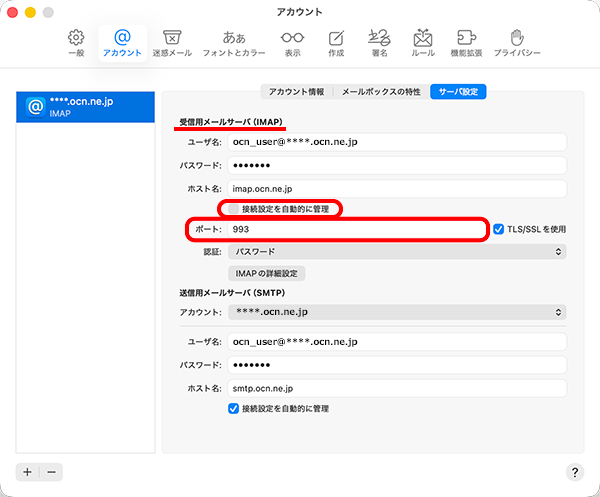Click the plus button to add account

[28, 471]
